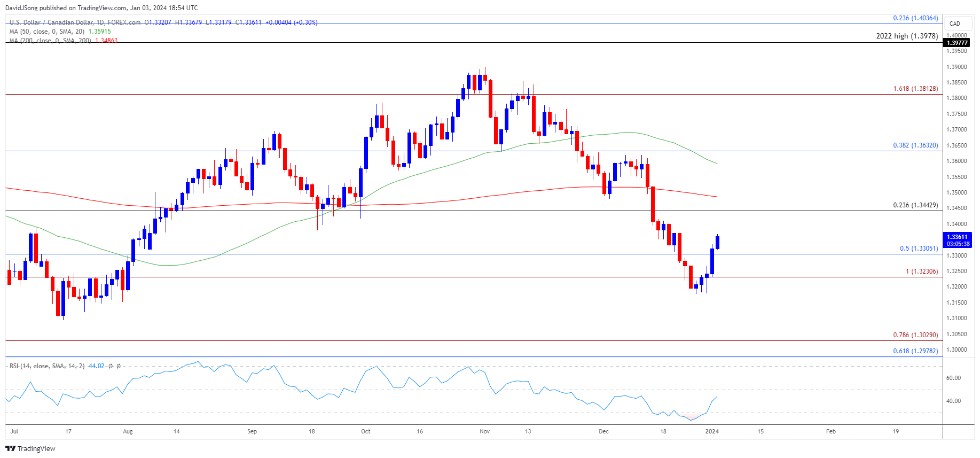Click the RSI (14, close, SMA, 14, 2) legend

click(x=47, y=366)
